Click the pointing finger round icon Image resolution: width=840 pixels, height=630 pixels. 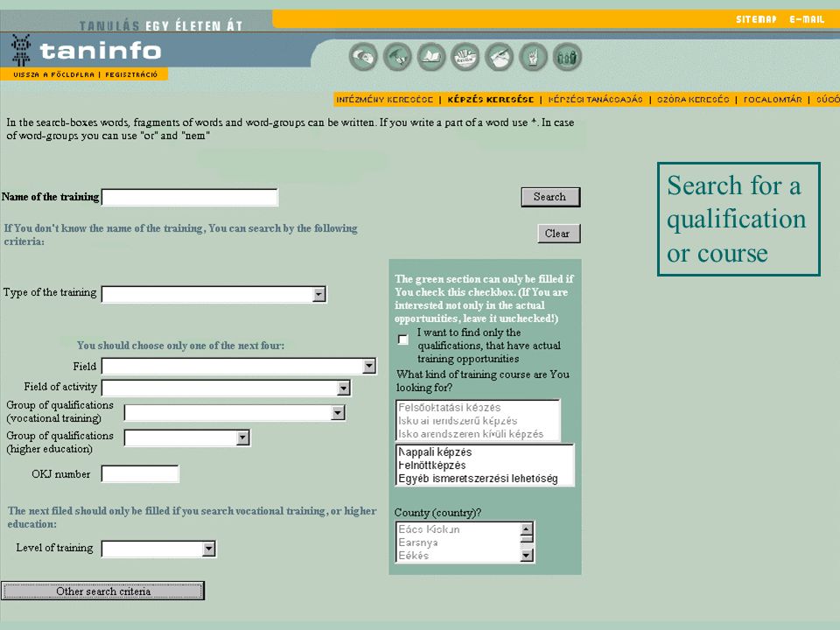point(533,57)
